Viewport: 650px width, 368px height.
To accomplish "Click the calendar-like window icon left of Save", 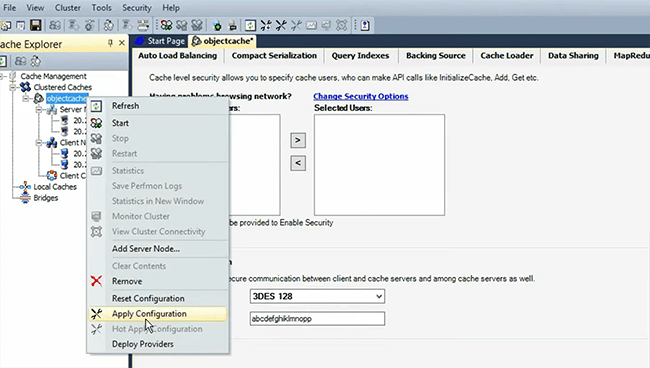I will click(x=20, y=26).
